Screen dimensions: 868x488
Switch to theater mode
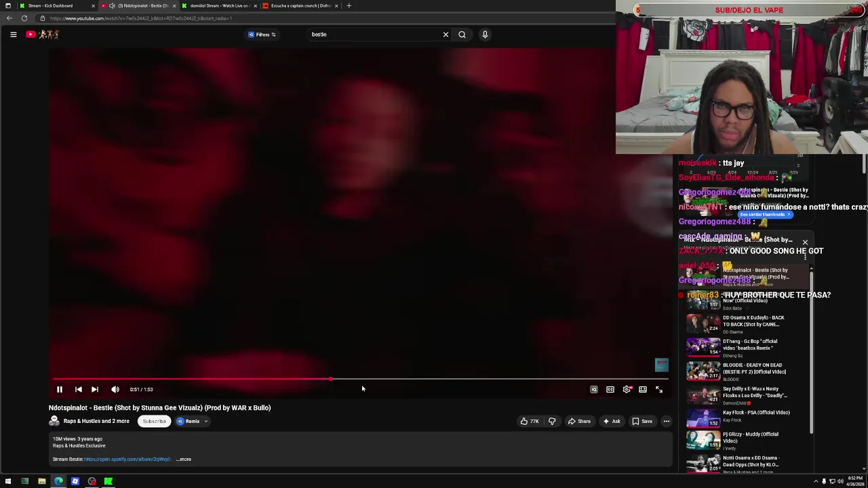click(643, 389)
